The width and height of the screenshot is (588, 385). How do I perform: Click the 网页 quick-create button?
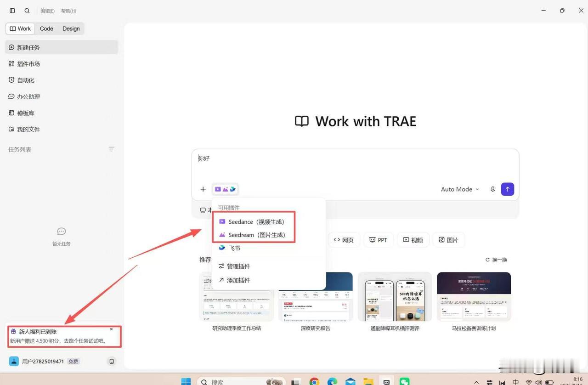click(344, 240)
